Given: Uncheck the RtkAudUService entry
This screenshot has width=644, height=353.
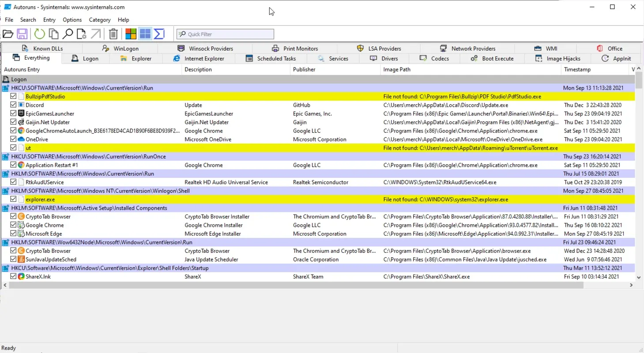Looking at the screenshot, I should [x=14, y=182].
